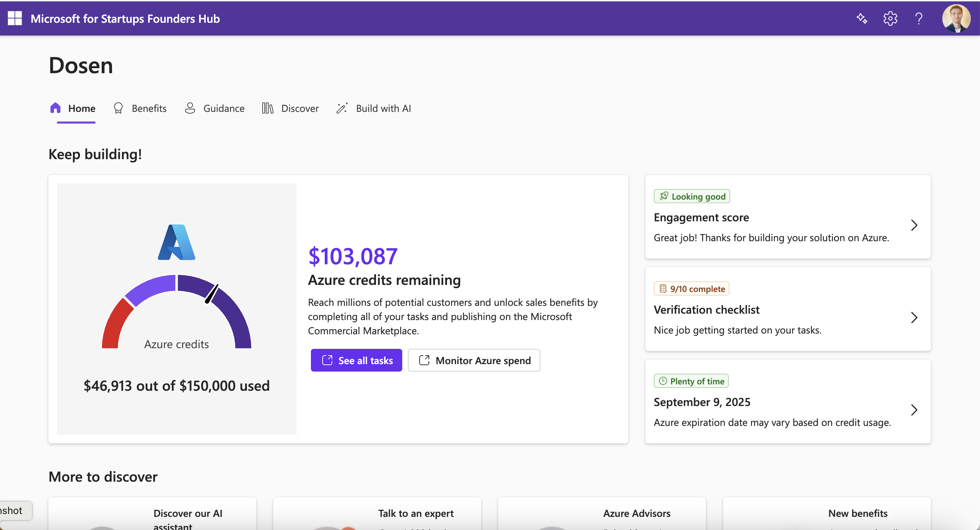Open the Verification checklist heading
Screen dimensions: 980x530
point(706,310)
